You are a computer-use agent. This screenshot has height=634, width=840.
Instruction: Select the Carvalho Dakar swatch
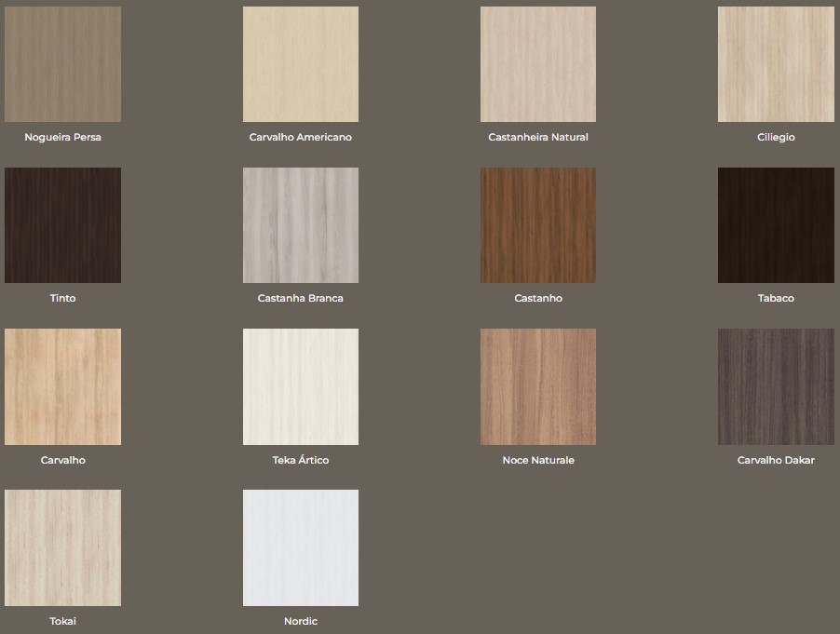(776, 386)
